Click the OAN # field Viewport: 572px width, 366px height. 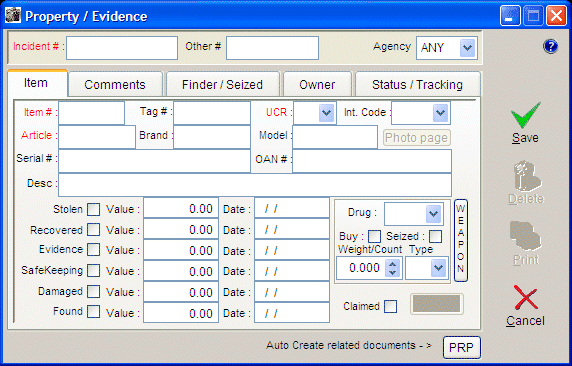372,161
